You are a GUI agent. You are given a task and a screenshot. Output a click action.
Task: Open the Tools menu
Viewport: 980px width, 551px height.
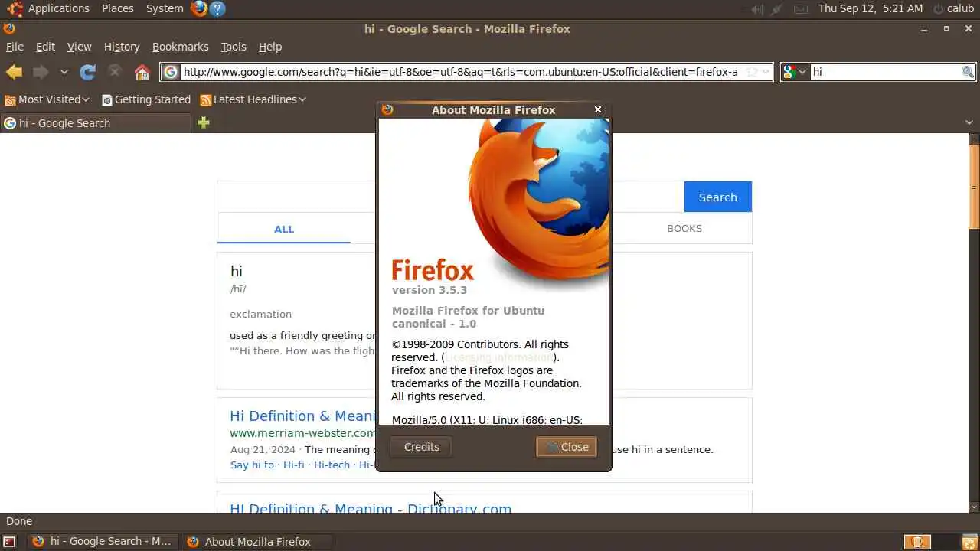(234, 47)
